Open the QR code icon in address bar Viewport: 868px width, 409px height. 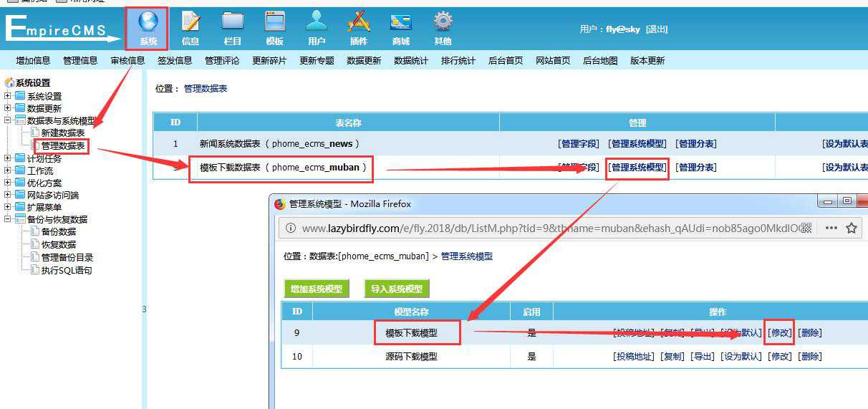click(x=806, y=228)
